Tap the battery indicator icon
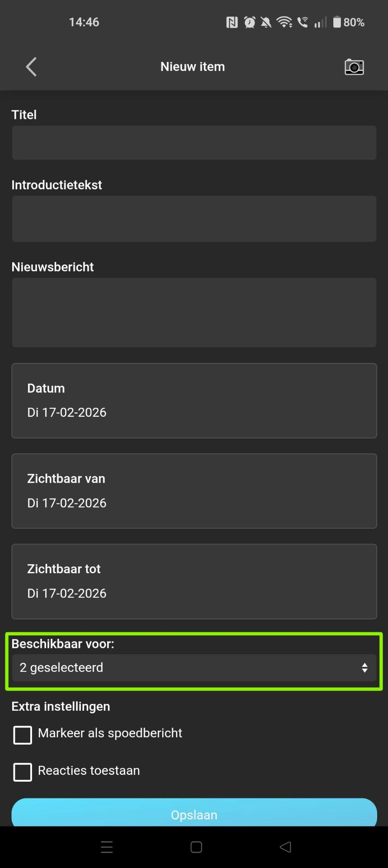The height and width of the screenshot is (868, 388). pyautogui.click(x=337, y=22)
